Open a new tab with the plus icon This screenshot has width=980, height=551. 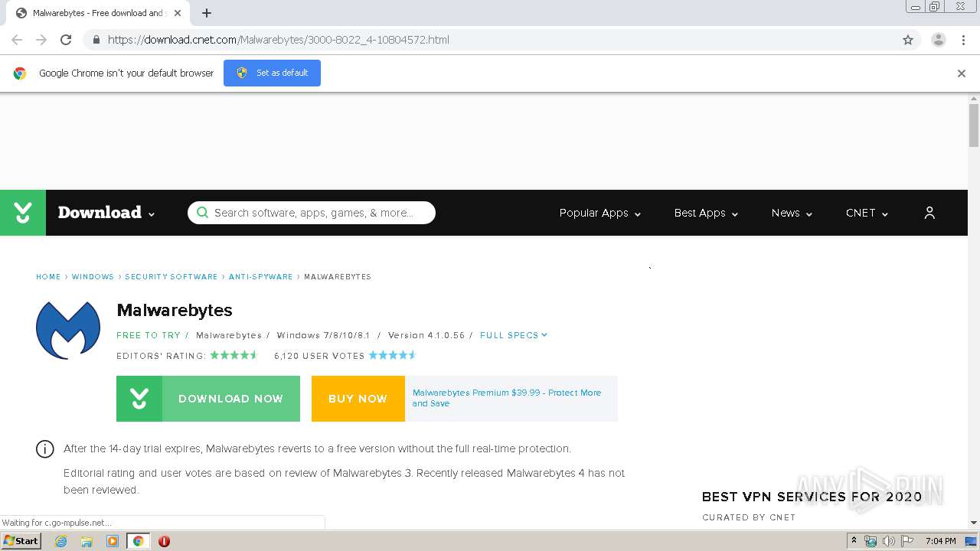point(207,13)
